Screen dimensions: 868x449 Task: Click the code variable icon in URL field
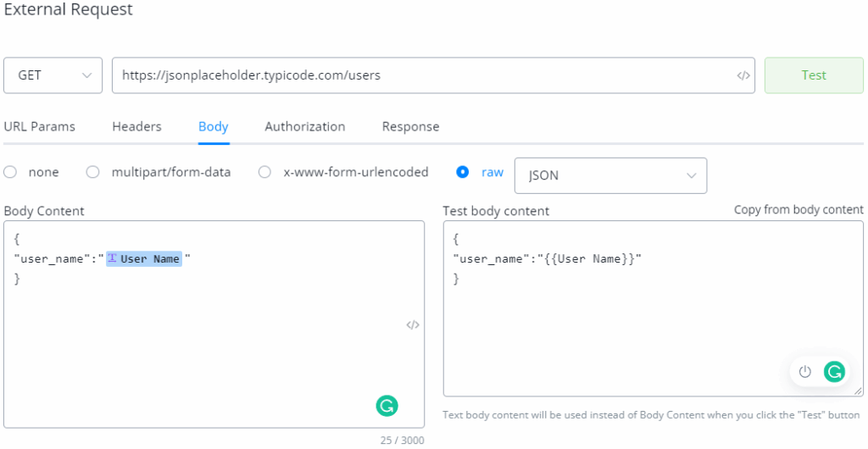[743, 75]
